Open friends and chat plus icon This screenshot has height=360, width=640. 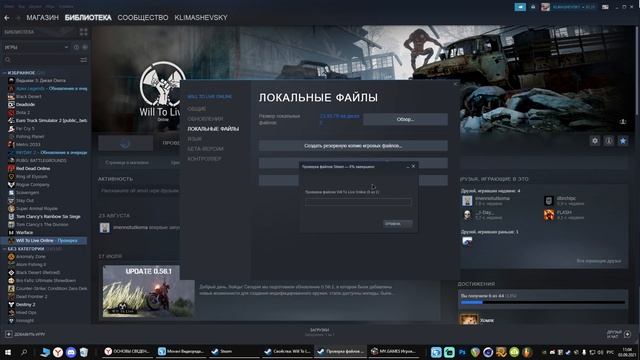point(627,334)
